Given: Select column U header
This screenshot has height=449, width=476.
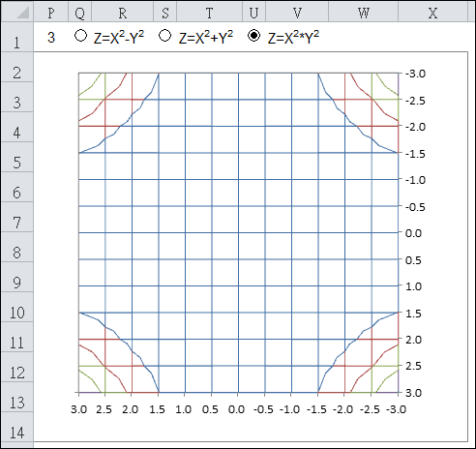Looking at the screenshot, I should pos(253,12).
